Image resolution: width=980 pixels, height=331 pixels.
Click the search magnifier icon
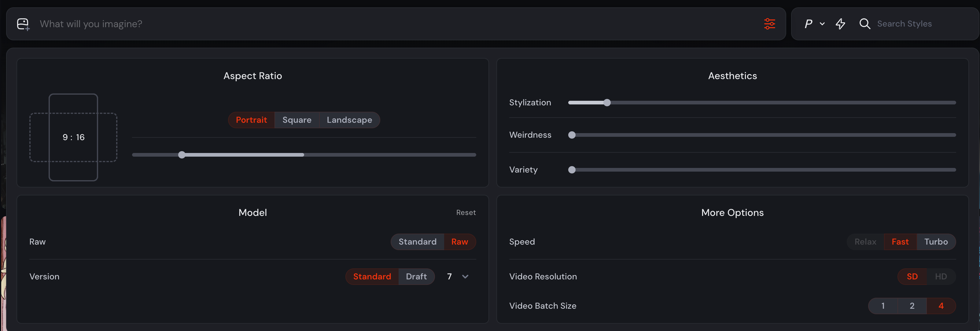[865, 24]
